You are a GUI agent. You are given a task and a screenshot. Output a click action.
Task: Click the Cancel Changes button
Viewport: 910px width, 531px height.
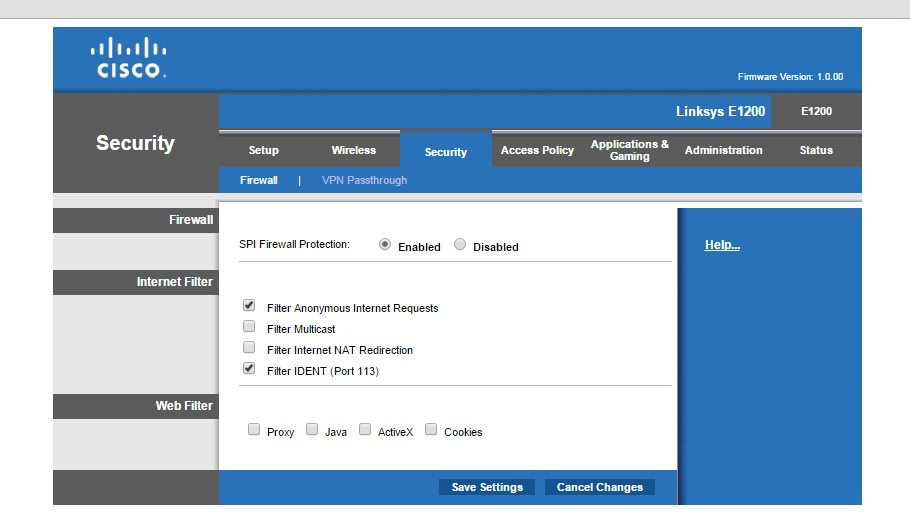click(x=600, y=487)
